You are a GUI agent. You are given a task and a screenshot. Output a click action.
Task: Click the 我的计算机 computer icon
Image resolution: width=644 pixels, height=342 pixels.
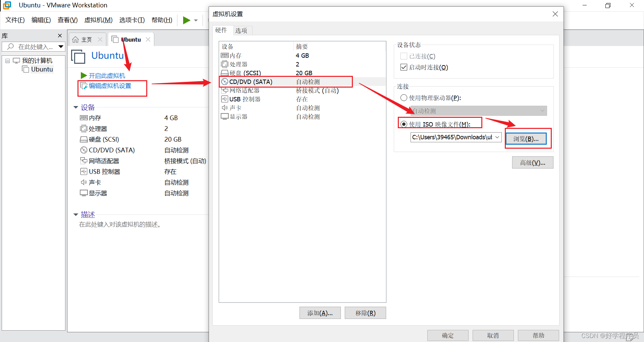point(16,61)
